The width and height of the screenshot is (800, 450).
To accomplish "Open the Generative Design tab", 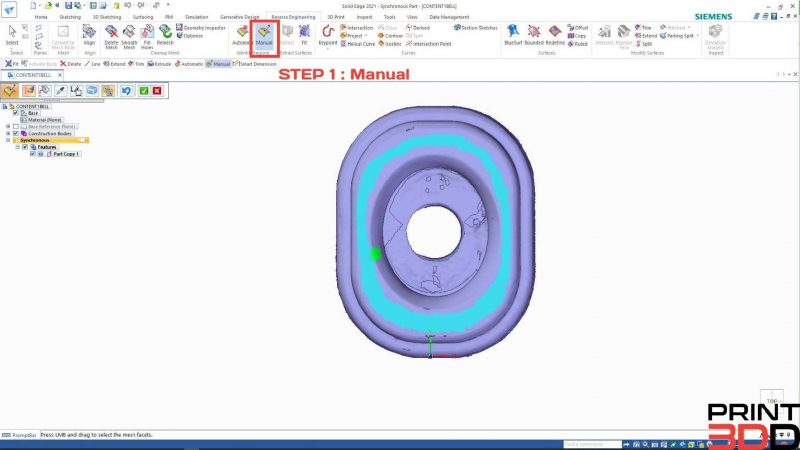I will 239,17.
